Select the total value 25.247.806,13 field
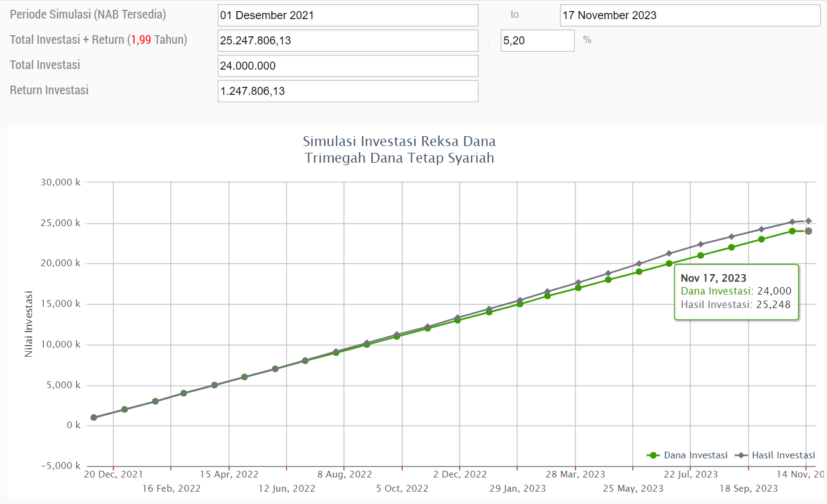The height and width of the screenshot is (504, 827). (x=348, y=41)
